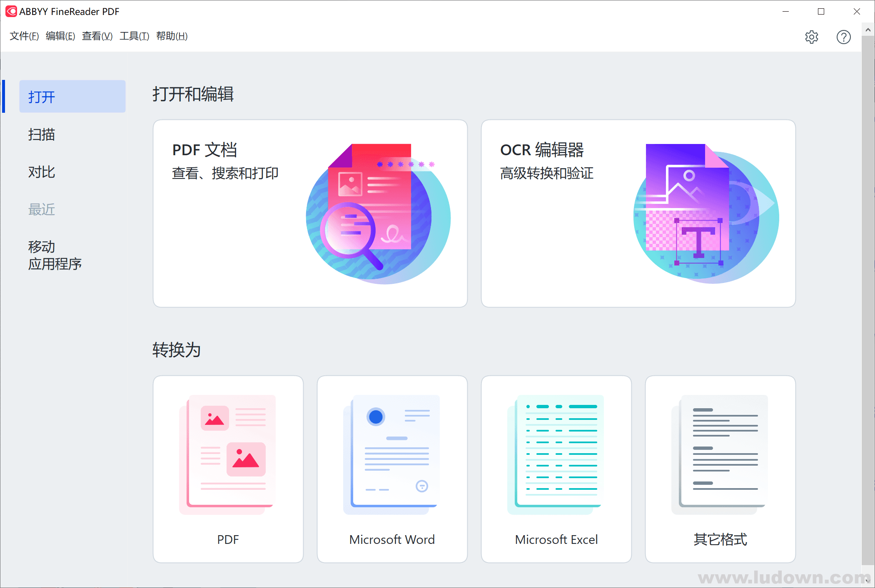Screen dimensions: 875x588
Task: Click the 查看、搜索和打印 description text
Action: point(225,173)
